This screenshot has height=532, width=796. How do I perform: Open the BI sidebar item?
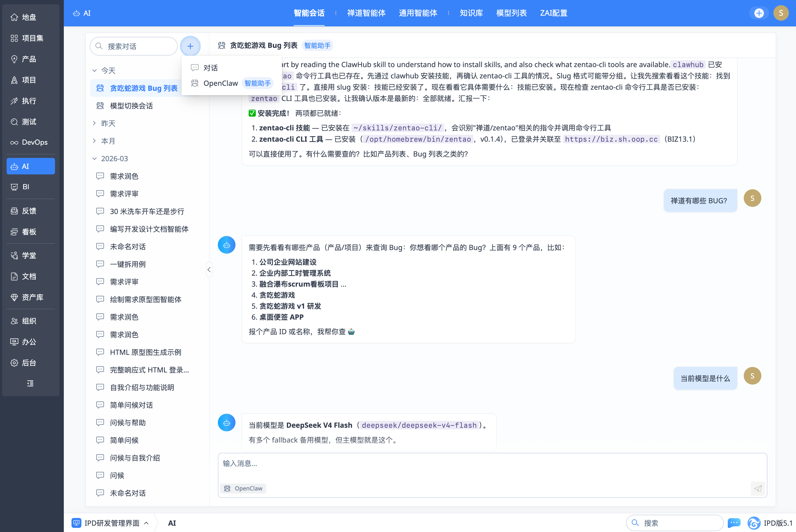[31, 187]
